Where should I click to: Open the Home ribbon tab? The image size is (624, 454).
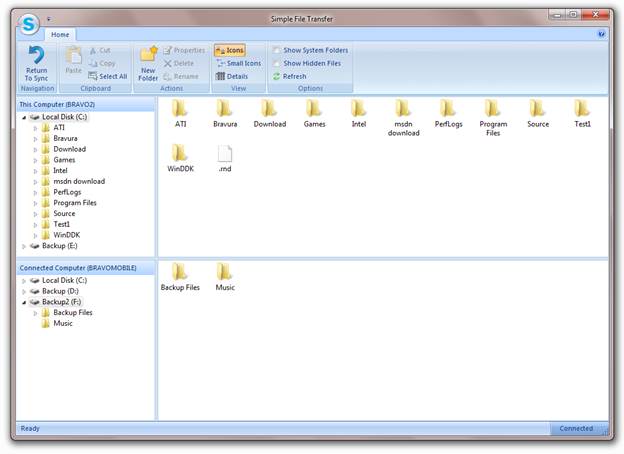60,35
